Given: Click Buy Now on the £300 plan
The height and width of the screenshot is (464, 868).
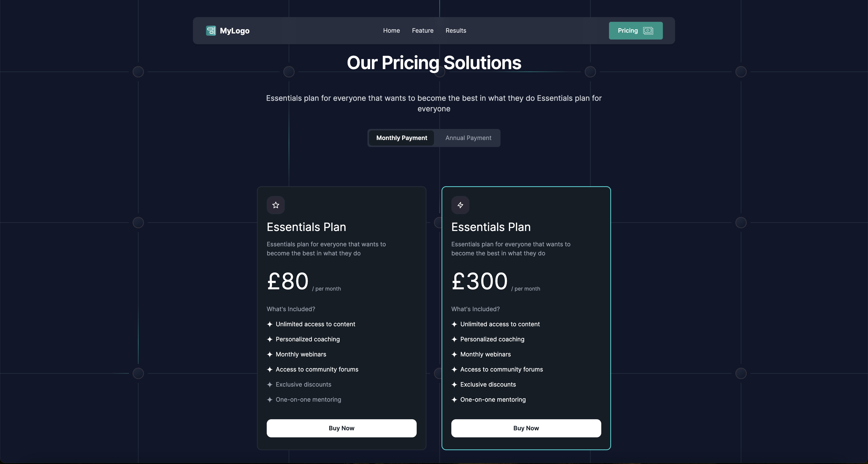Looking at the screenshot, I should coord(526,428).
